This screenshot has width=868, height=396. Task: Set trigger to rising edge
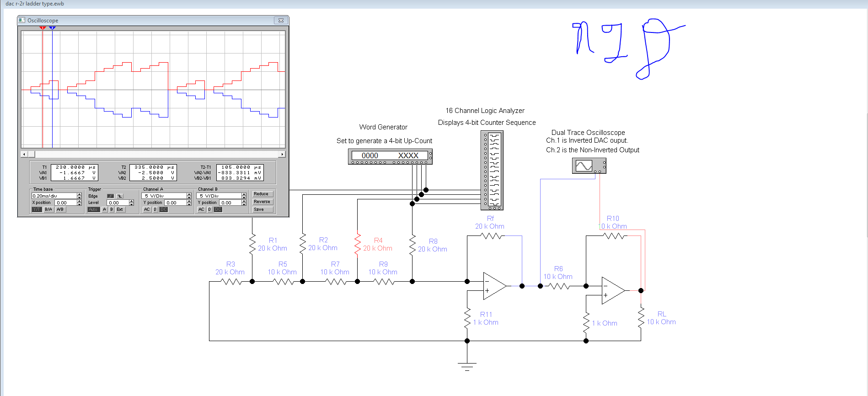click(111, 196)
